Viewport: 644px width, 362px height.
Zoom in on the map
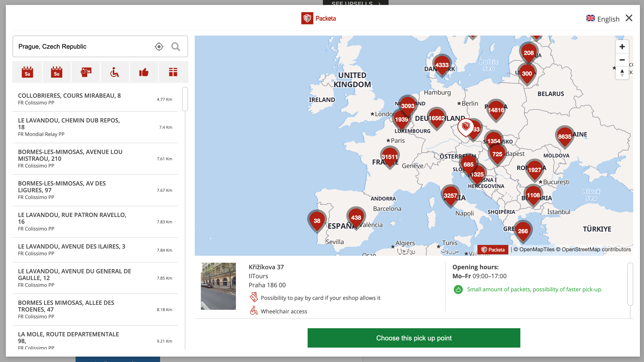622,47
